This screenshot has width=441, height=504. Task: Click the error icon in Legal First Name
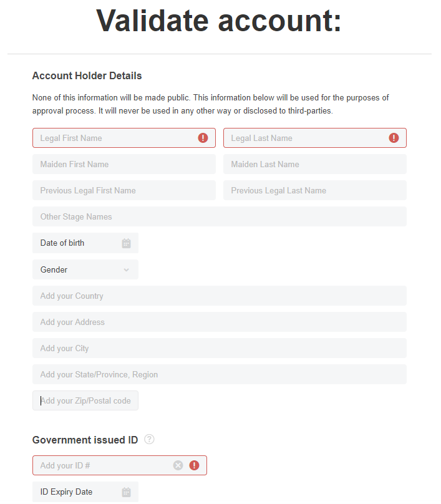point(203,138)
